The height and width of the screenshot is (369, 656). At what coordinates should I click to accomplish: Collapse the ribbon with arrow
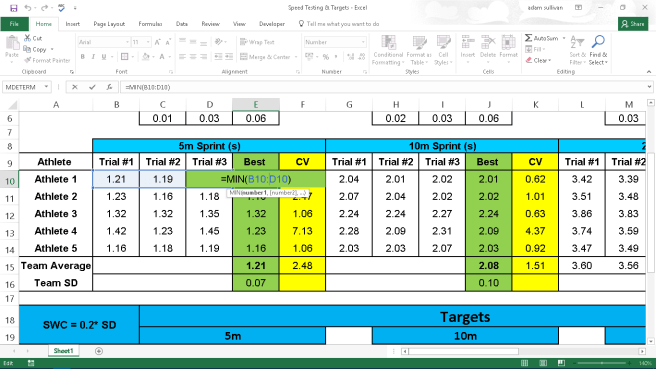click(x=649, y=72)
